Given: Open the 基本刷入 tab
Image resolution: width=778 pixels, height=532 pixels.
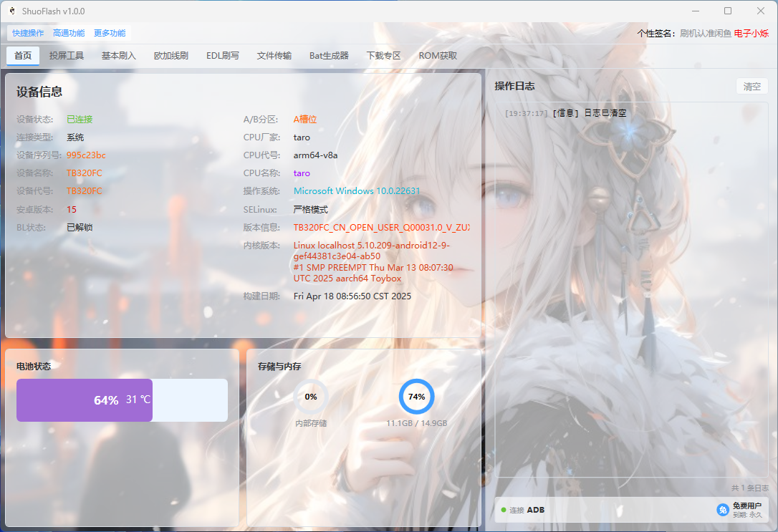Looking at the screenshot, I should pyautogui.click(x=119, y=56).
